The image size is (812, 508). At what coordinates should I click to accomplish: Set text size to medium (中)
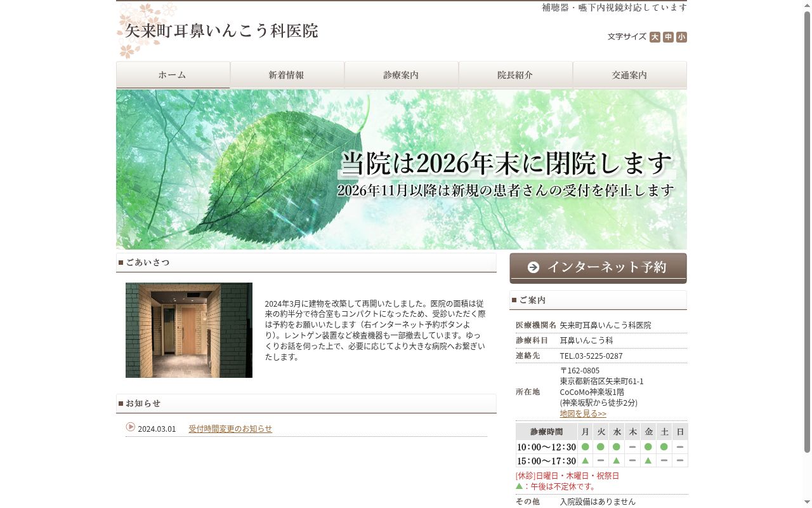[668, 37]
